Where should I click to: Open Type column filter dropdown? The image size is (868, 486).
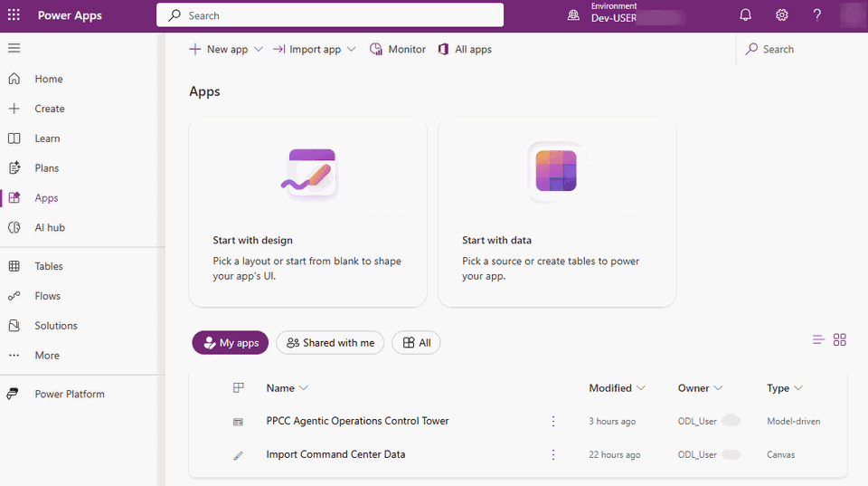point(785,388)
